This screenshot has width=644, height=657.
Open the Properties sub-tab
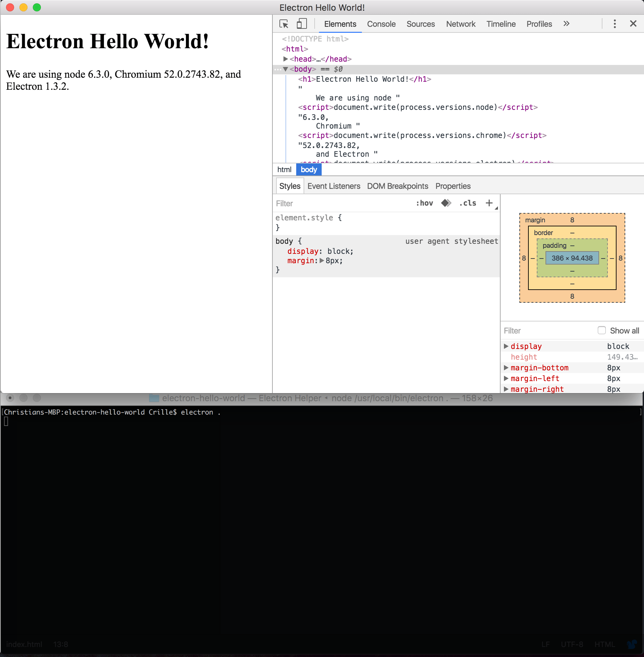[453, 186]
